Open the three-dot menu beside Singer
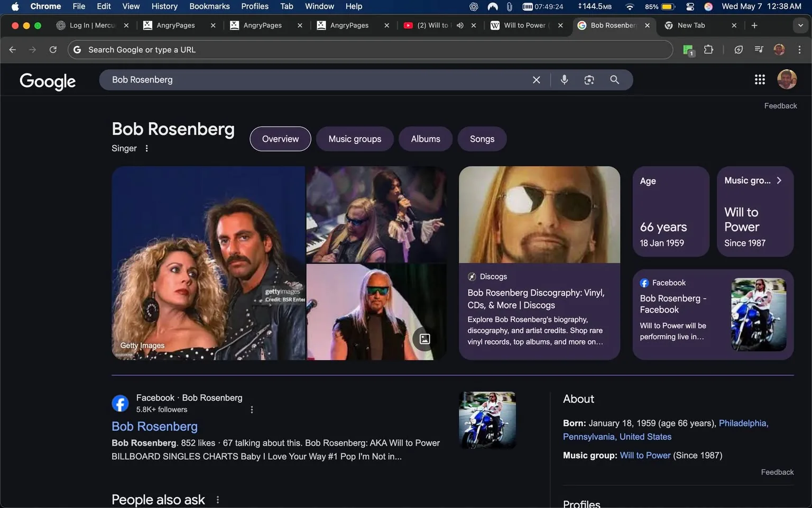 [x=146, y=148]
